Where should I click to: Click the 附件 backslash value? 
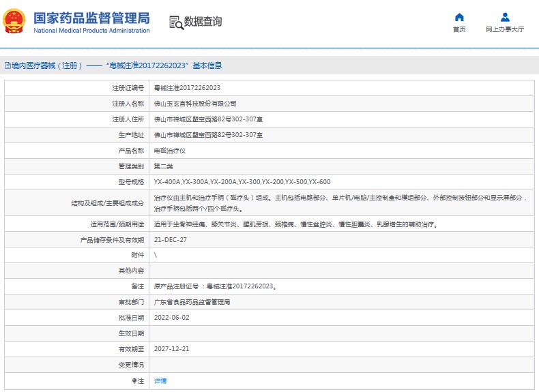(156, 255)
